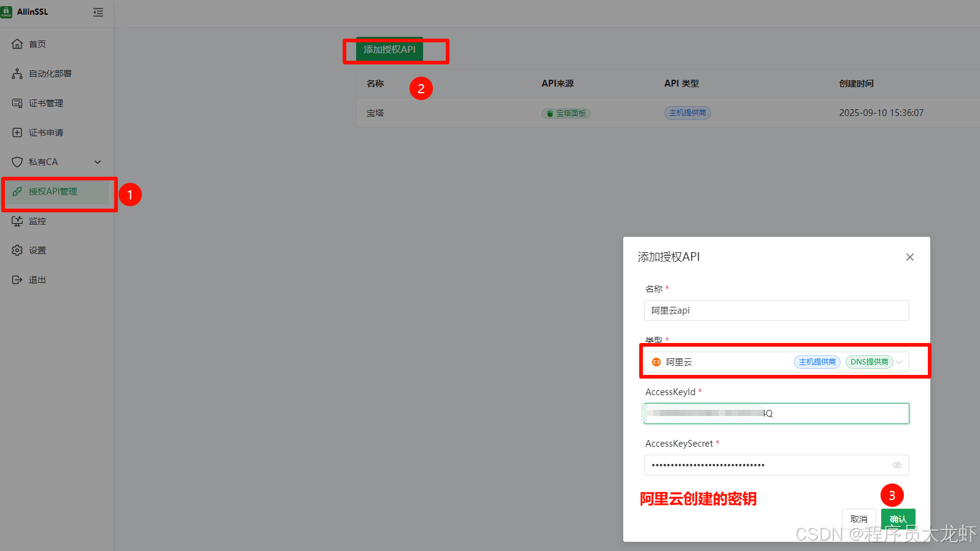Viewport: 980px width, 551px height.
Task: Click the AccessKeyId input field
Action: pos(777,414)
